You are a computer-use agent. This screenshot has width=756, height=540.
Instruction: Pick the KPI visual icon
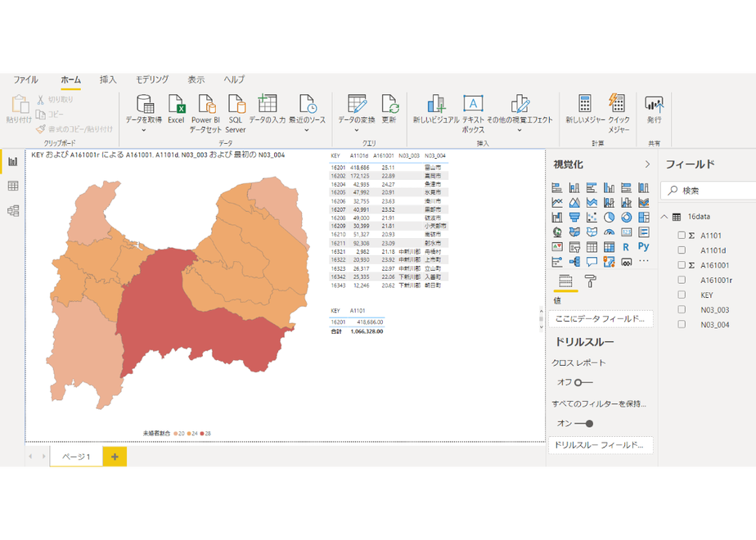coord(557,247)
